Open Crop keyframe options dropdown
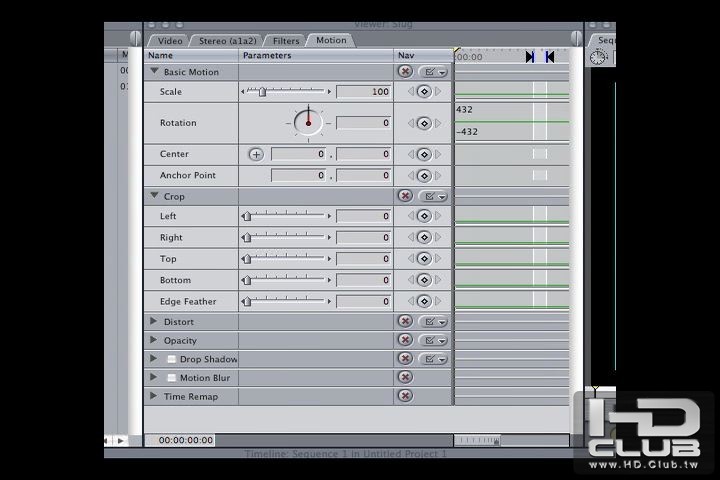Image resolution: width=720 pixels, height=480 pixels. (x=433, y=197)
